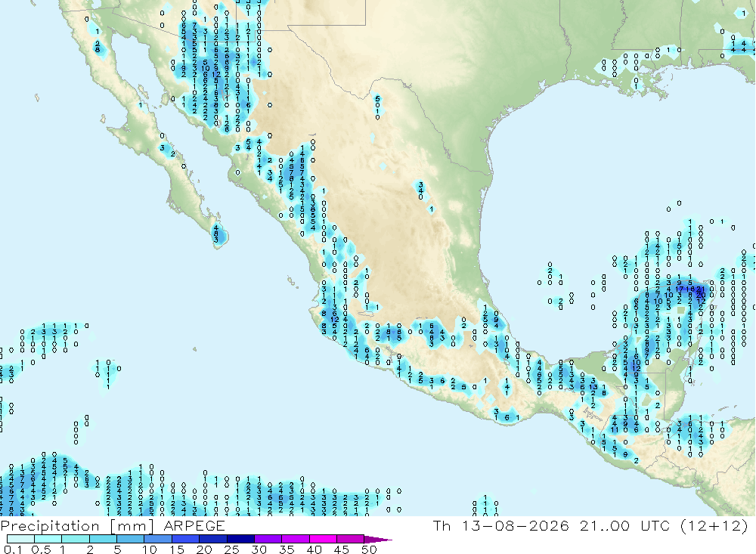Click the 1–2 mm legend color swatch
The height and width of the screenshot is (554, 756).
[76, 539]
